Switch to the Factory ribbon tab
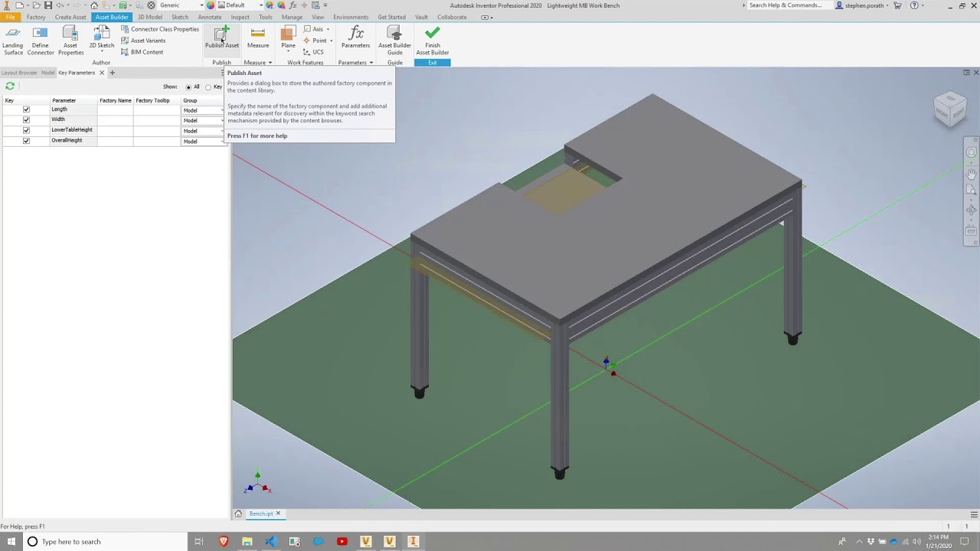The width and height of the screenshot is (980, 551). 36,17
